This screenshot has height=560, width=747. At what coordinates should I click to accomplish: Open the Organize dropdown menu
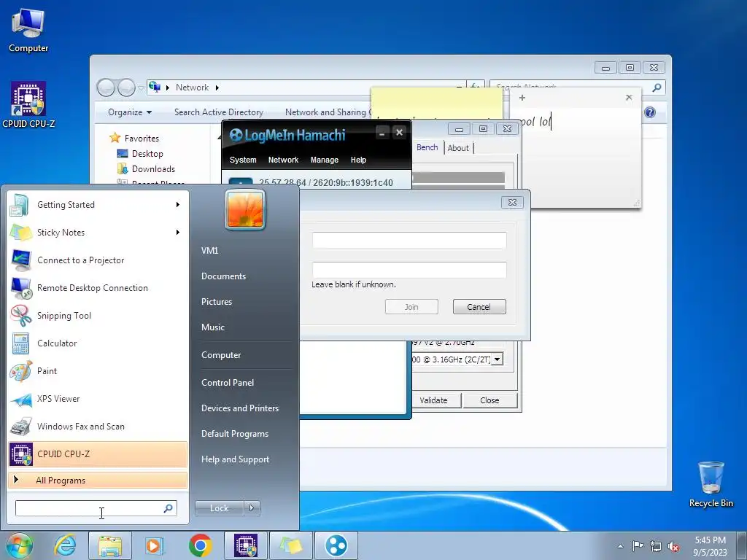(x=130, y=112)
